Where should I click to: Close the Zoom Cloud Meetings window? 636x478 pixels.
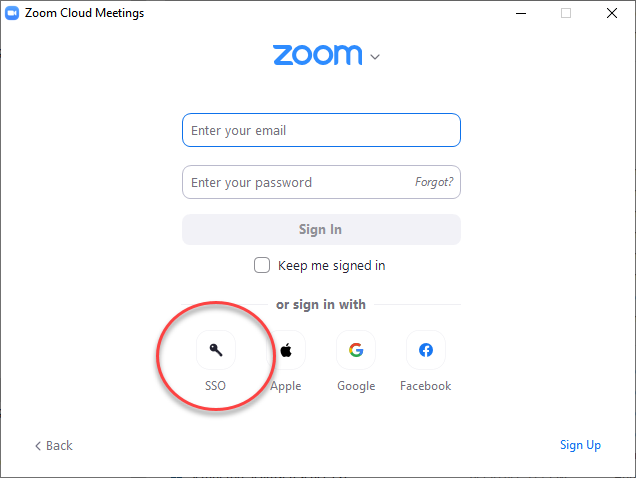coord(612,13)
